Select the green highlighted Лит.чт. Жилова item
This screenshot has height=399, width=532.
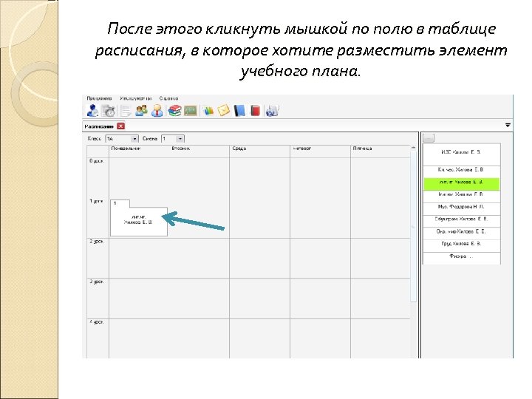coord(461,183)
